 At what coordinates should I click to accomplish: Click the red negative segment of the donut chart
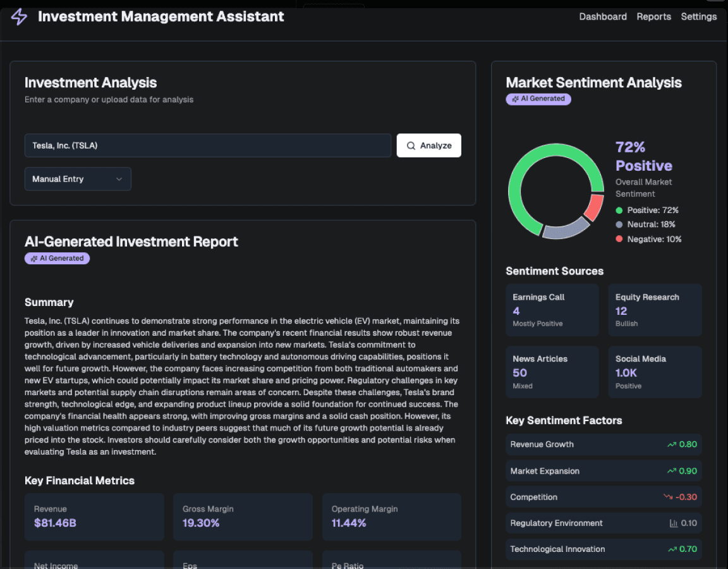point(595,207)
